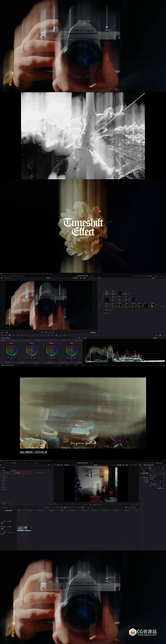Toggle loop playback in Color page viewer

click(53, 332)
